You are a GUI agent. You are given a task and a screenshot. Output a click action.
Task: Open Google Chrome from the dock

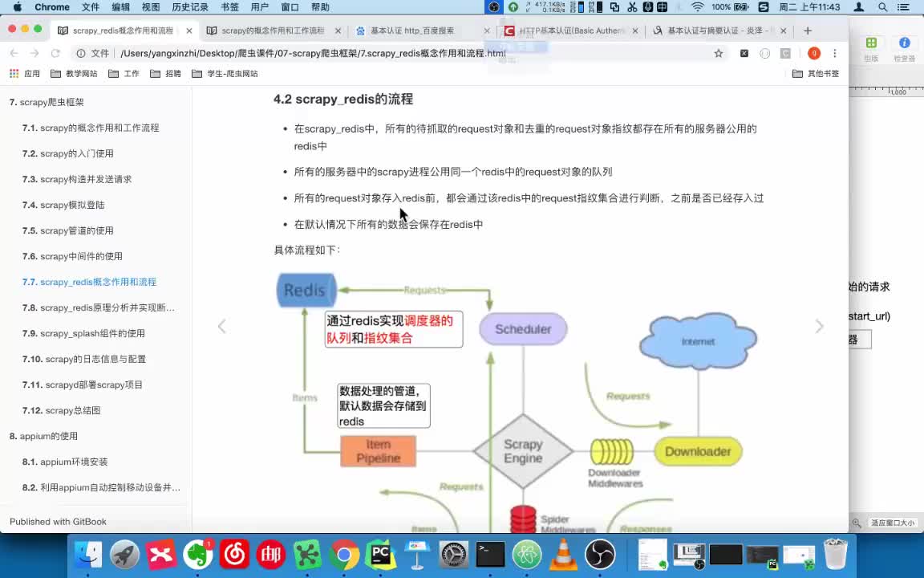344,555
